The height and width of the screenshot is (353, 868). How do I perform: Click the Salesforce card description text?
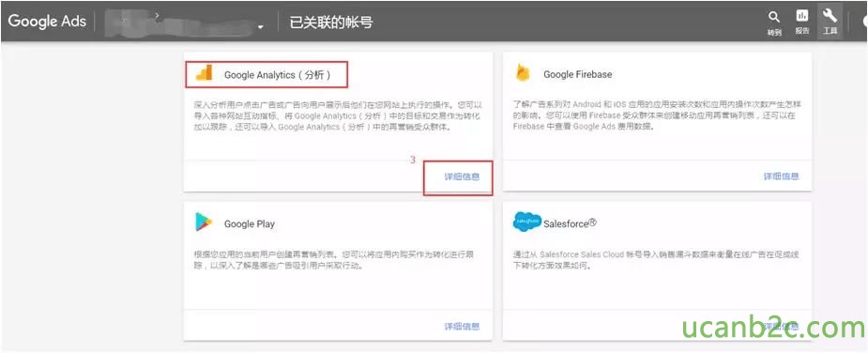[x=655, y=260]
